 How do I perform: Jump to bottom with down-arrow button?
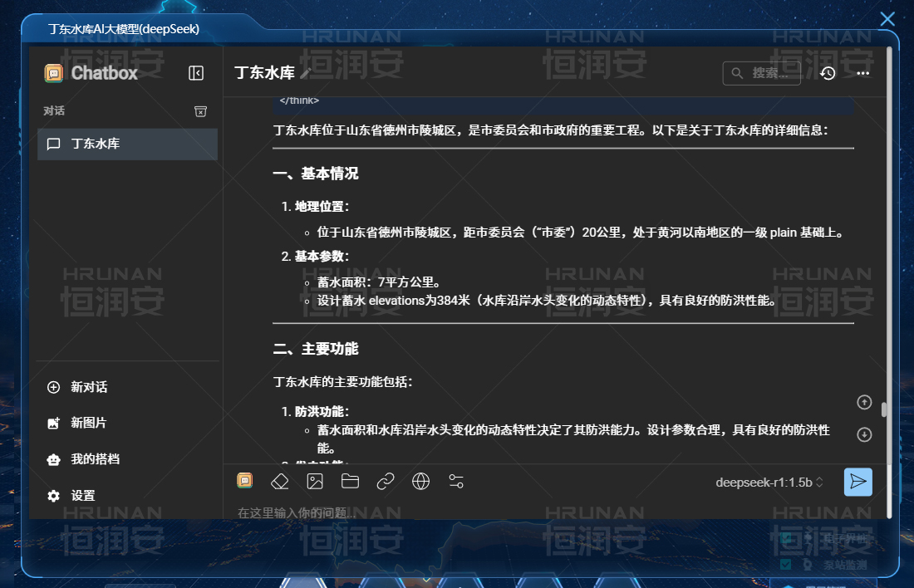click(864, 434)
